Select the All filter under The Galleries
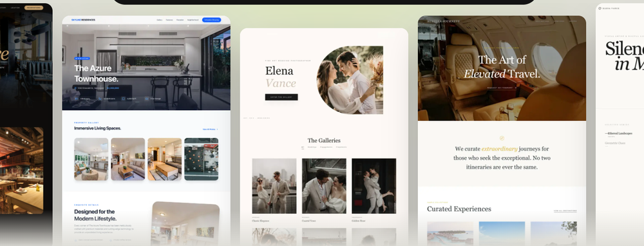The width and height of the screenshot is (644, 246). [303, 147]
